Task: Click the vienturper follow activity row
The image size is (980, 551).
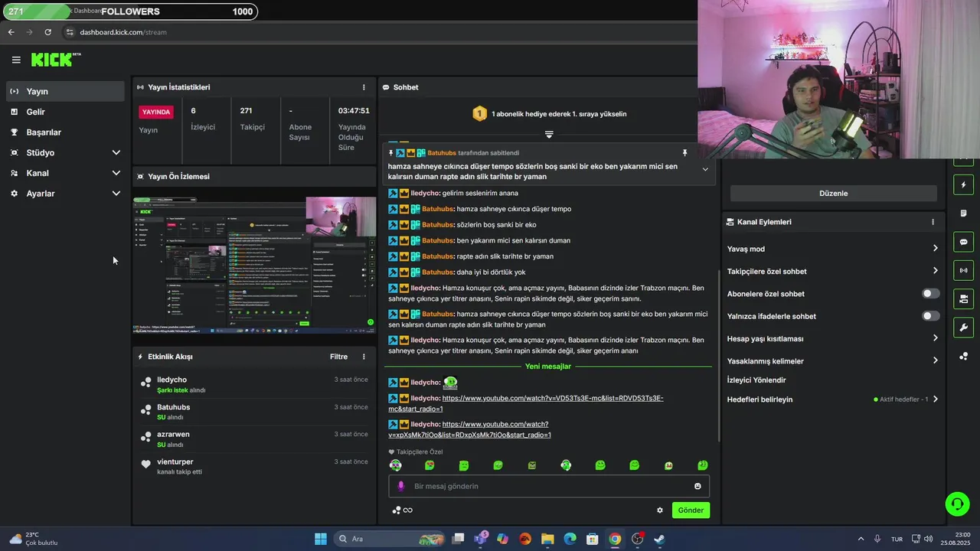Action: click(253, 466)
